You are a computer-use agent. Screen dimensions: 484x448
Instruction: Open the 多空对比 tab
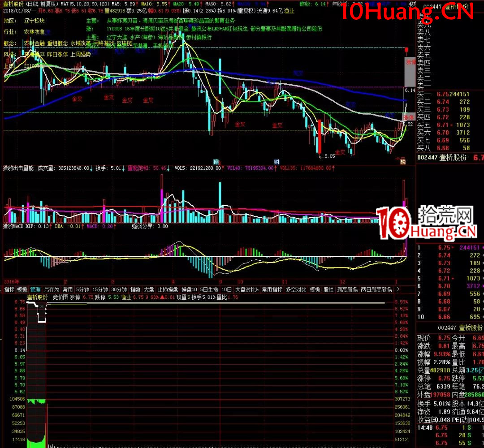coord(296,289)
